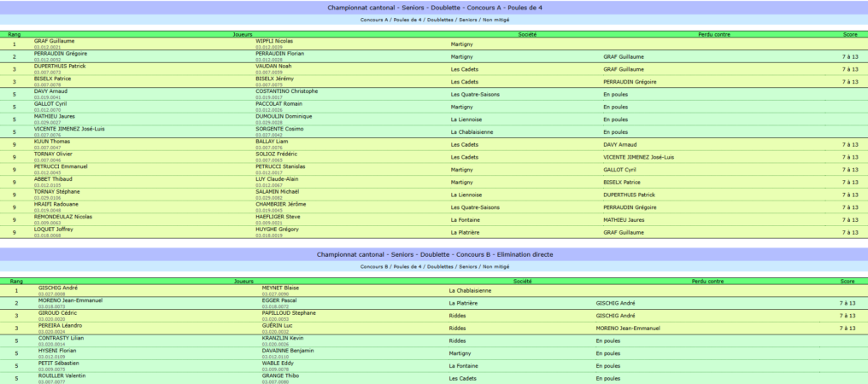Click player HUYGHE Grégory

[x=278, y=230]
